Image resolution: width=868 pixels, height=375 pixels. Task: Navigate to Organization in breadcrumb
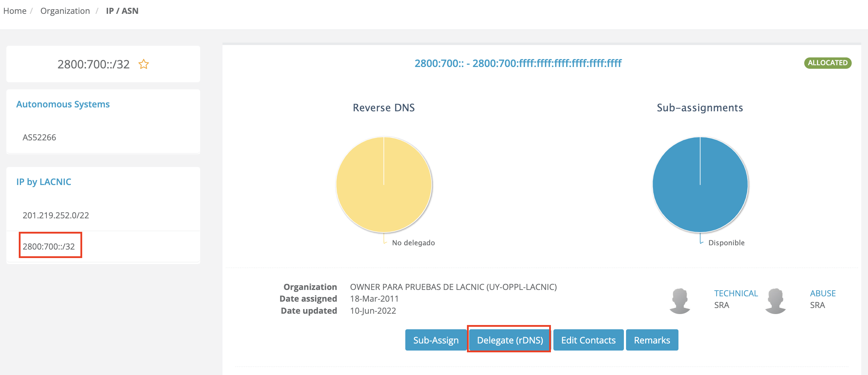point(65,11)
